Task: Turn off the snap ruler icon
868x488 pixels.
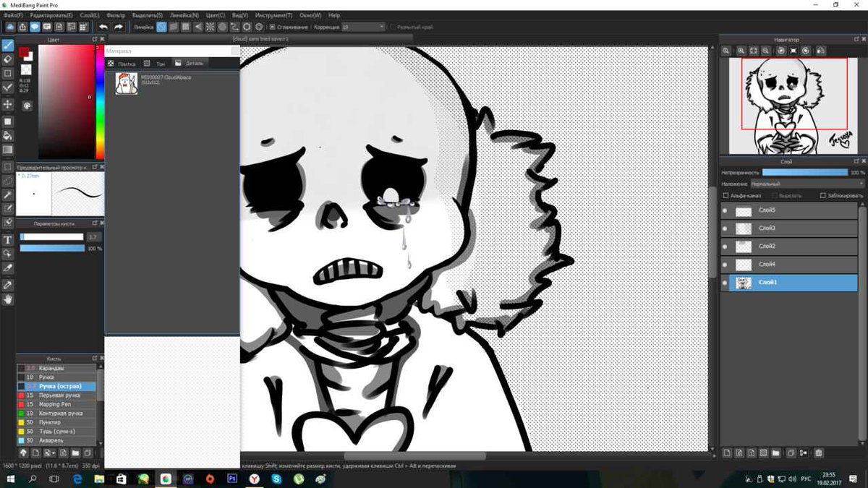Action: click(x=162, y=27)
